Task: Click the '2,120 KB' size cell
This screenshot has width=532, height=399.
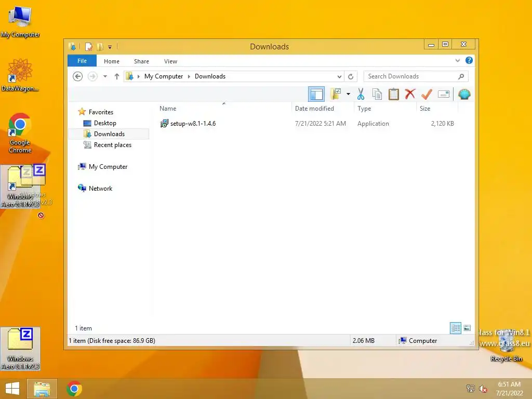Action: 443,124
